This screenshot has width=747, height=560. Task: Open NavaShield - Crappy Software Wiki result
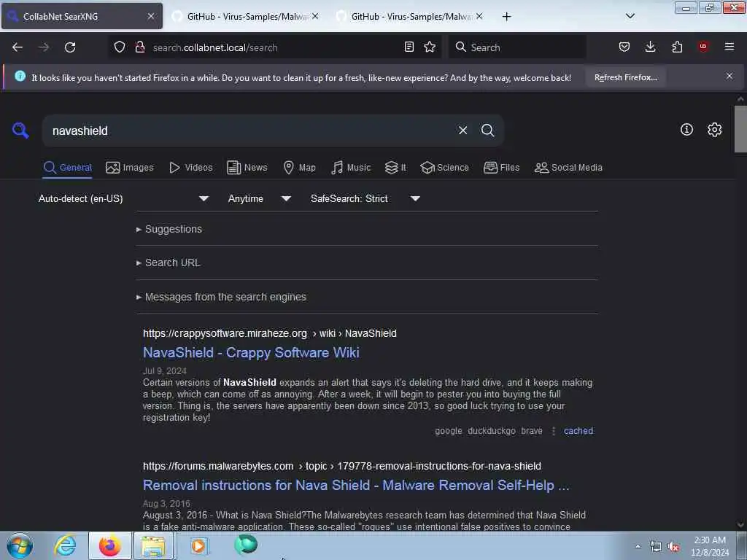(251, 352)
